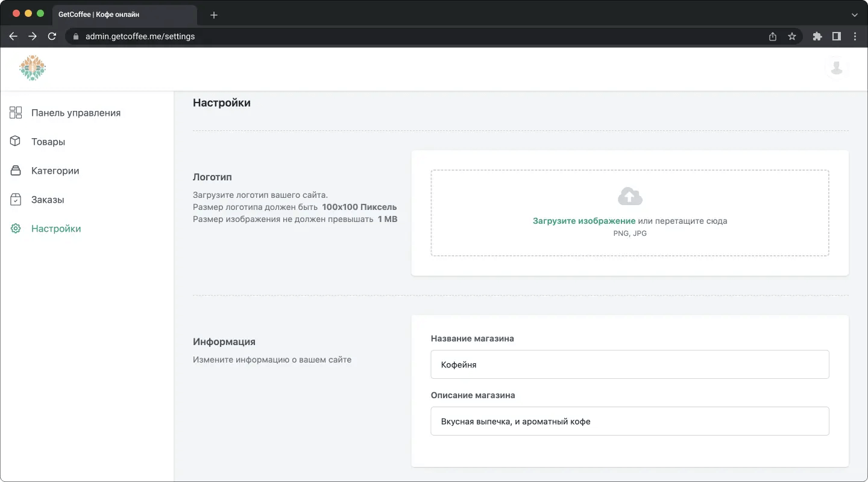
Task: Open browser extensions puzzle icon
Action: [817, 36]
